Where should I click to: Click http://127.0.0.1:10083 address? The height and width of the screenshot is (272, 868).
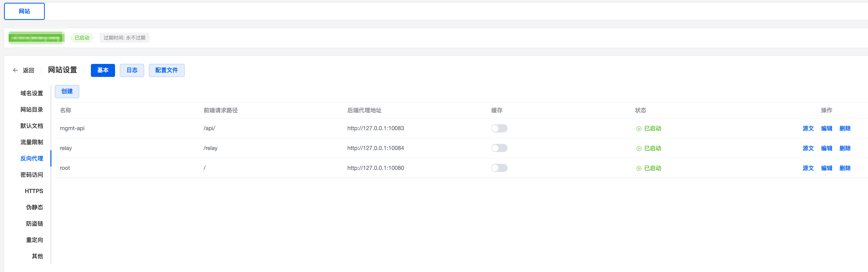(375, 128)
